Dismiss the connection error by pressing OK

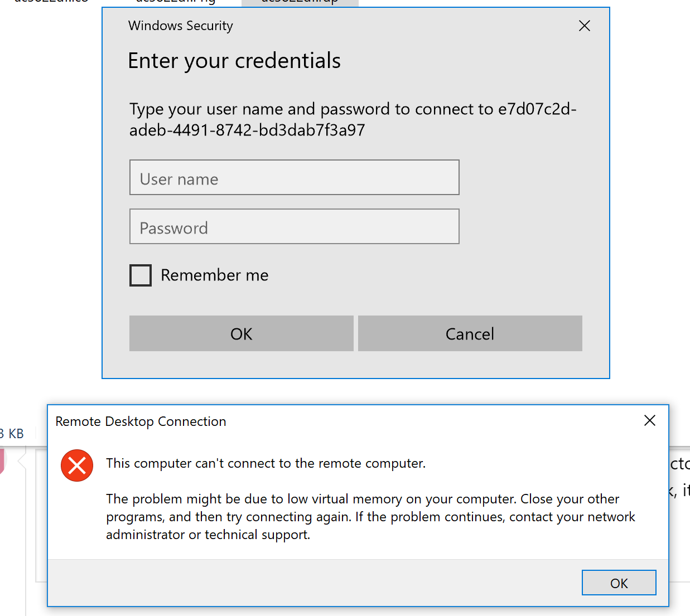(619, 582)
